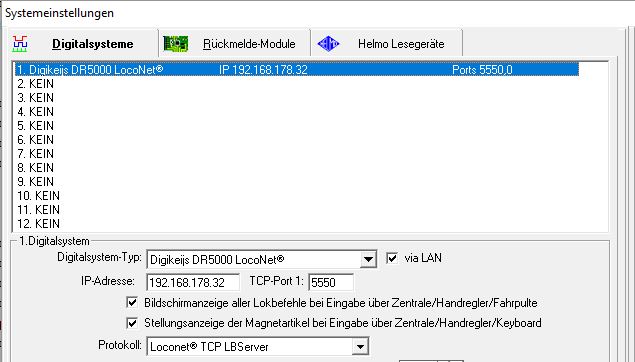This screenshot has width=635, height=362.
Task: Click the Rückmelde-Module circuit board icon
Action: point(175,43)
